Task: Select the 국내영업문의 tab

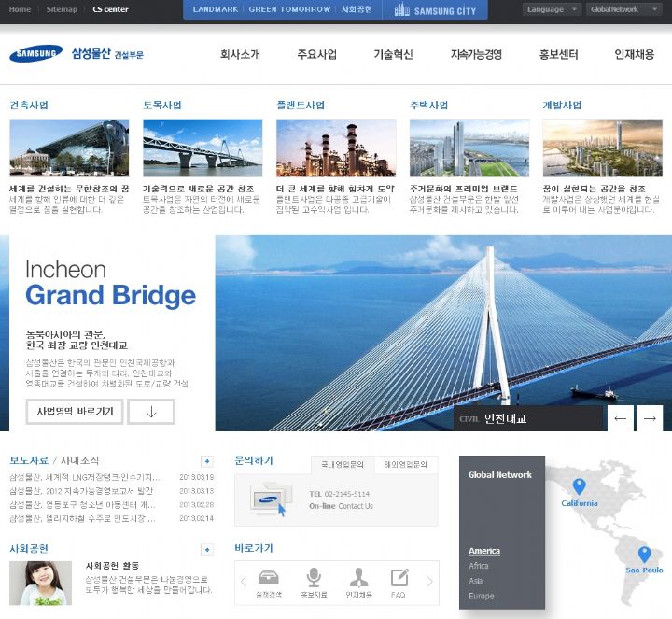Action: [x=343, y=464]
